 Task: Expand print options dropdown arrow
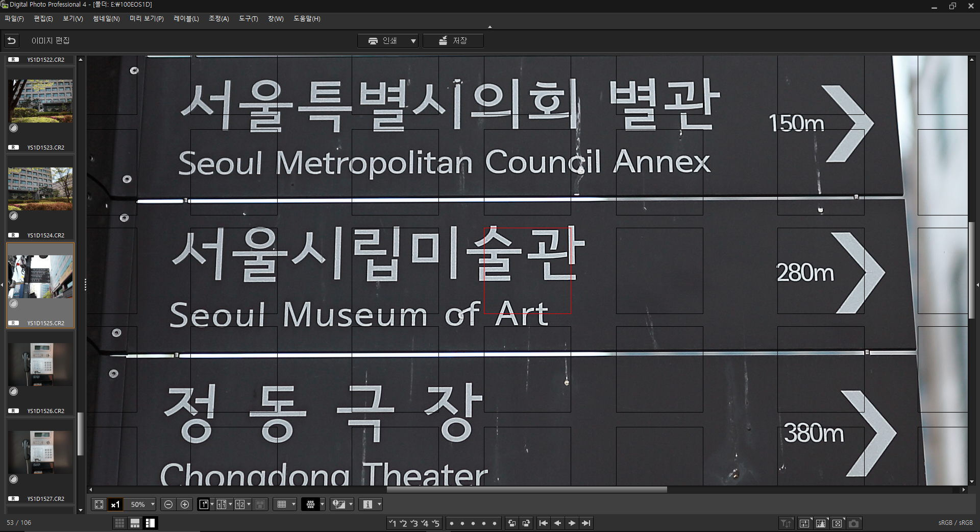(x=413, y=41)
